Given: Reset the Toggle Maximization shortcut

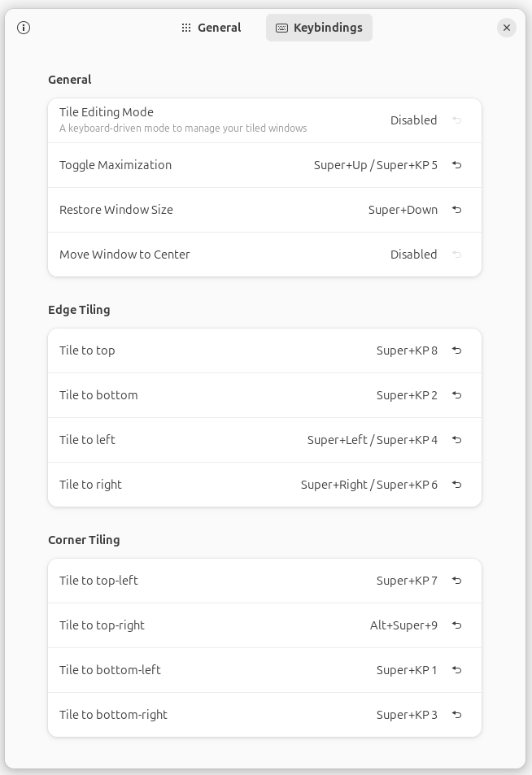Looking at the screenshot, I should click(457, 165).
